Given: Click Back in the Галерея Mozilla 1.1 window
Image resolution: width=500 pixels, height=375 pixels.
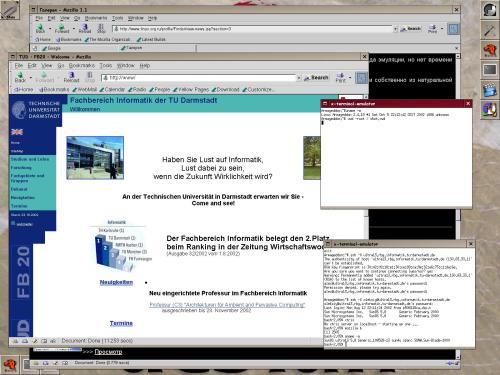Looking at the screenshot, I should pos(40,29).
